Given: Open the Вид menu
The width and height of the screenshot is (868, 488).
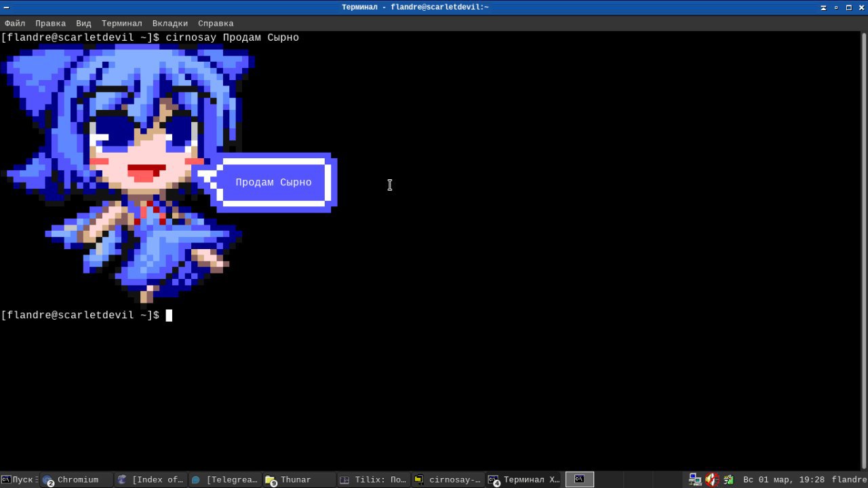Looking at the screenshot, I should click(83, 23).
